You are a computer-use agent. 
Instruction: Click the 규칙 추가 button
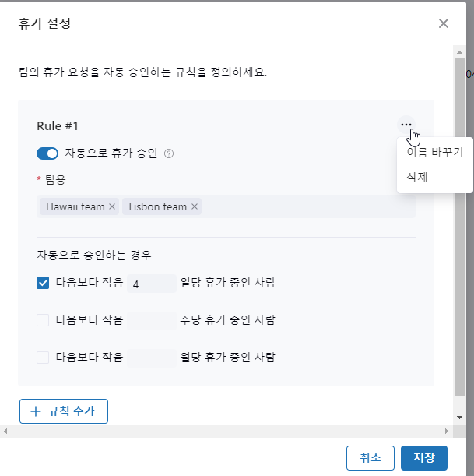pos(64,411)
